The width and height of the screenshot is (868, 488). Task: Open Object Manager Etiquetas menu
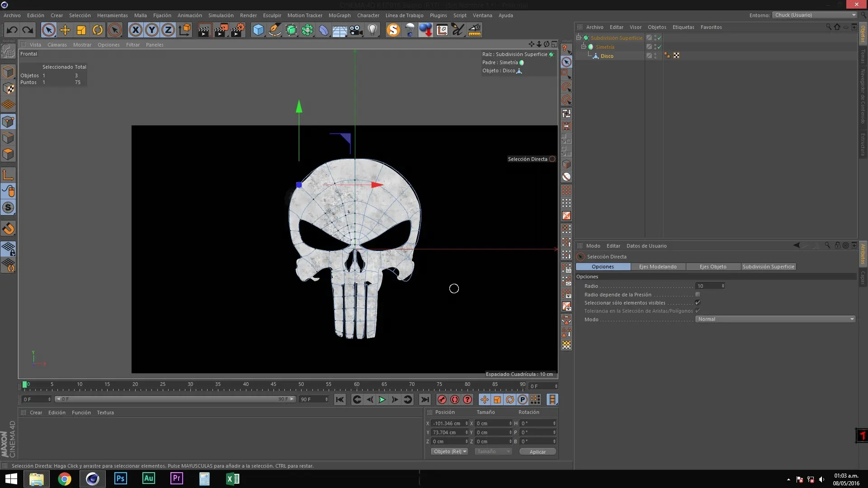click(x=683, y=27)
